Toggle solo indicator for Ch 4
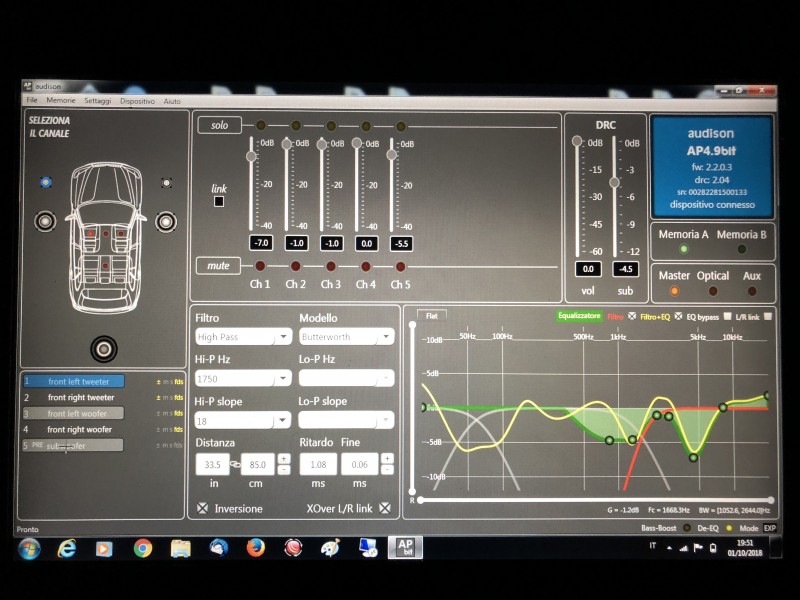 (366, 126)
